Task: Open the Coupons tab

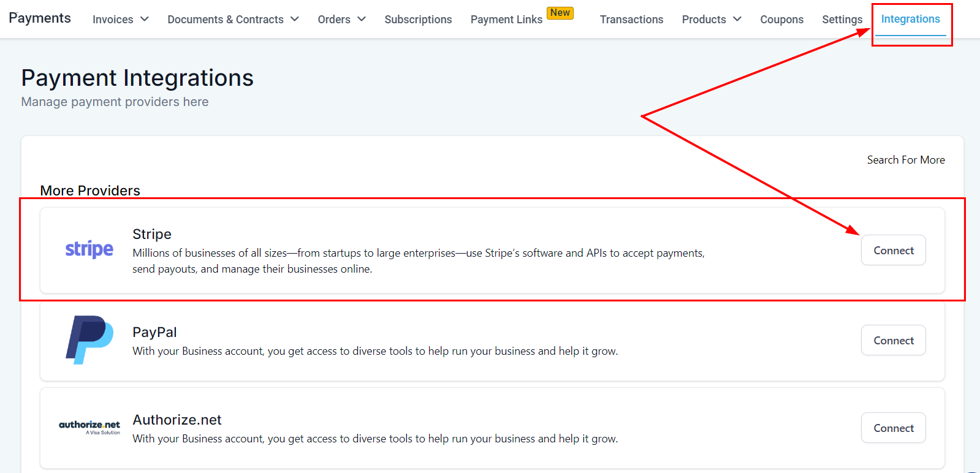Action: [781, 20]
